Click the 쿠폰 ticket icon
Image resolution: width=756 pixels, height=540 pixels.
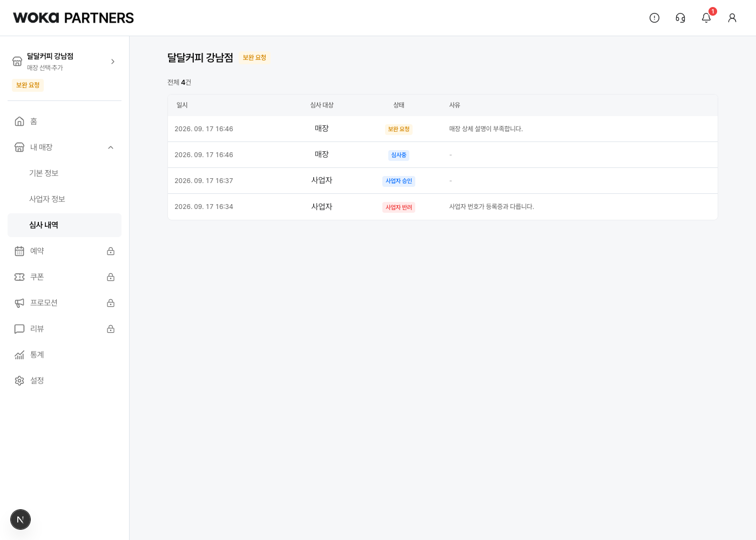coord(19,277)
